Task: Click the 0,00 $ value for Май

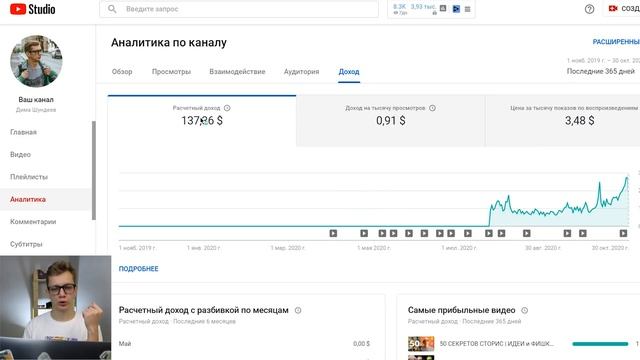Action: coord(362,344)
